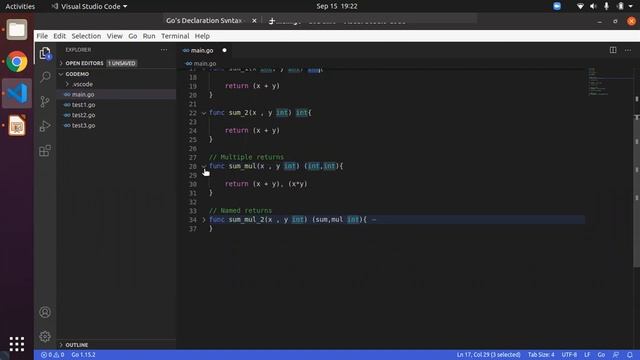
Task: Open the View menu
Action: (x=115, y=36)
